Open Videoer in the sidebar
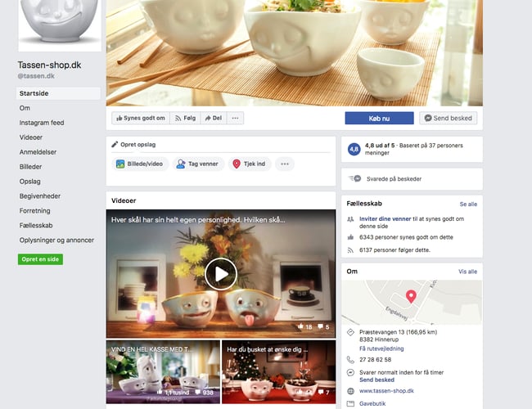532x409 pixels. (x=31, y=137)
